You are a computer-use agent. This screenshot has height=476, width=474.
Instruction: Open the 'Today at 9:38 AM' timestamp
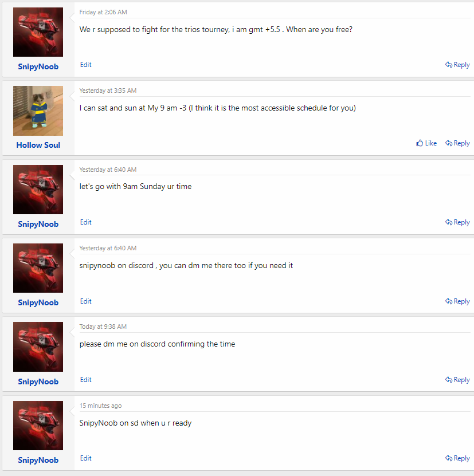(x=103, y=326)
